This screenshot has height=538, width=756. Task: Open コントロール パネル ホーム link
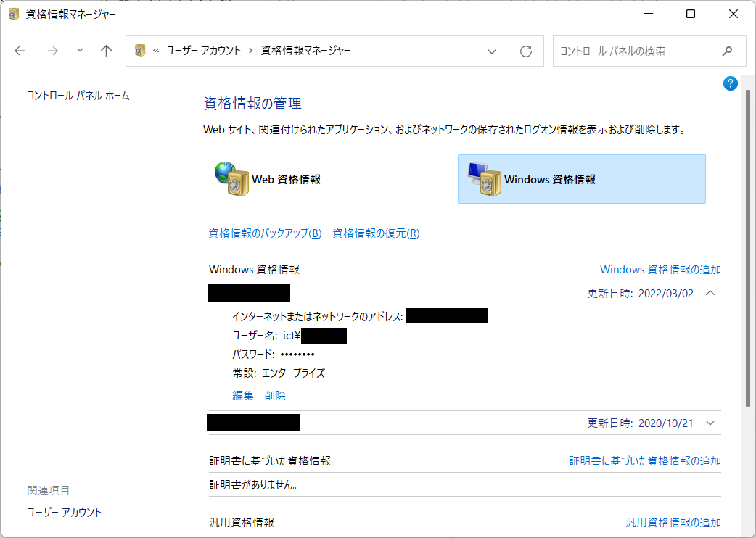point(78,96)
